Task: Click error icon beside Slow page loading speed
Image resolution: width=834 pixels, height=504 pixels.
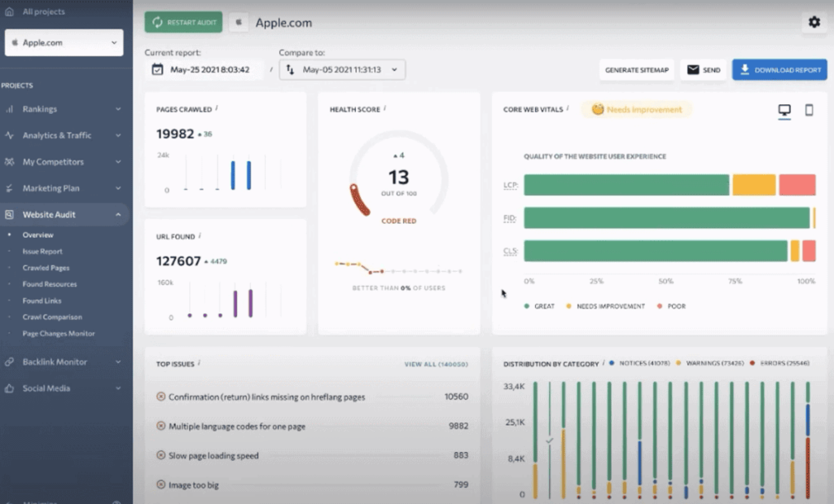Action: (160, 455)
